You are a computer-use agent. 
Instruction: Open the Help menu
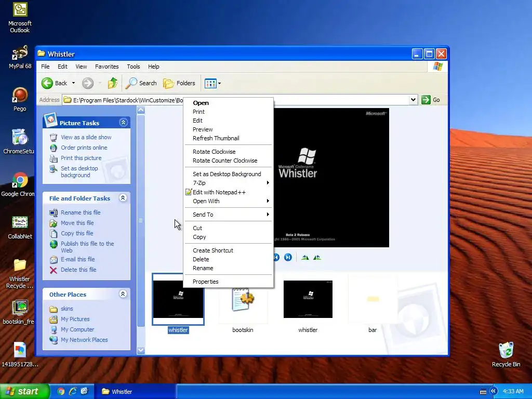coord(153,66)
